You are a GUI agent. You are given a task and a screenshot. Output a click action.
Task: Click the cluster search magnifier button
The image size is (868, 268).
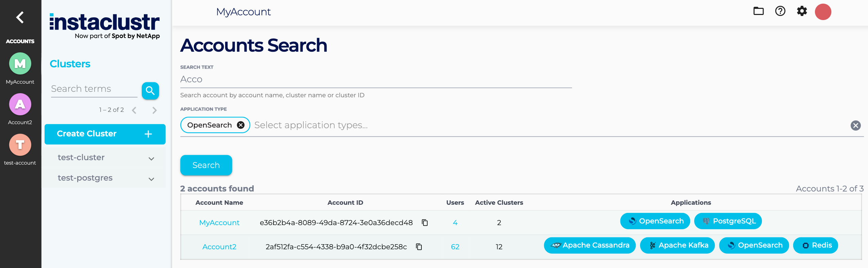pos(150,91)
